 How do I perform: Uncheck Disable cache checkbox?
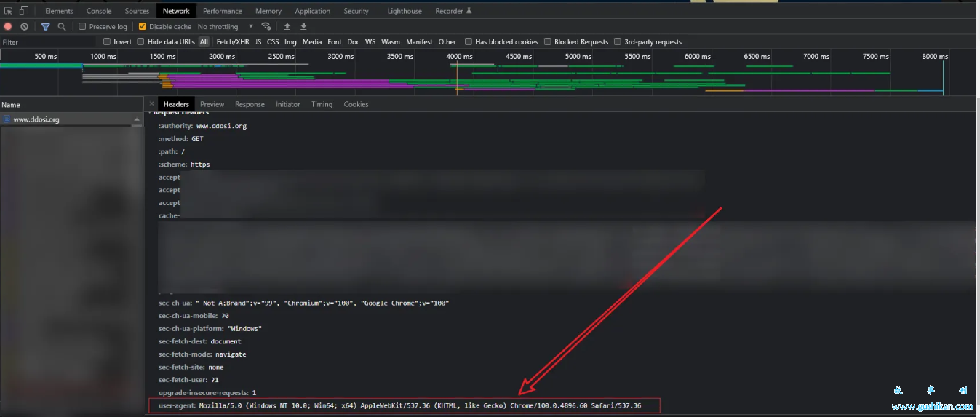143,27
